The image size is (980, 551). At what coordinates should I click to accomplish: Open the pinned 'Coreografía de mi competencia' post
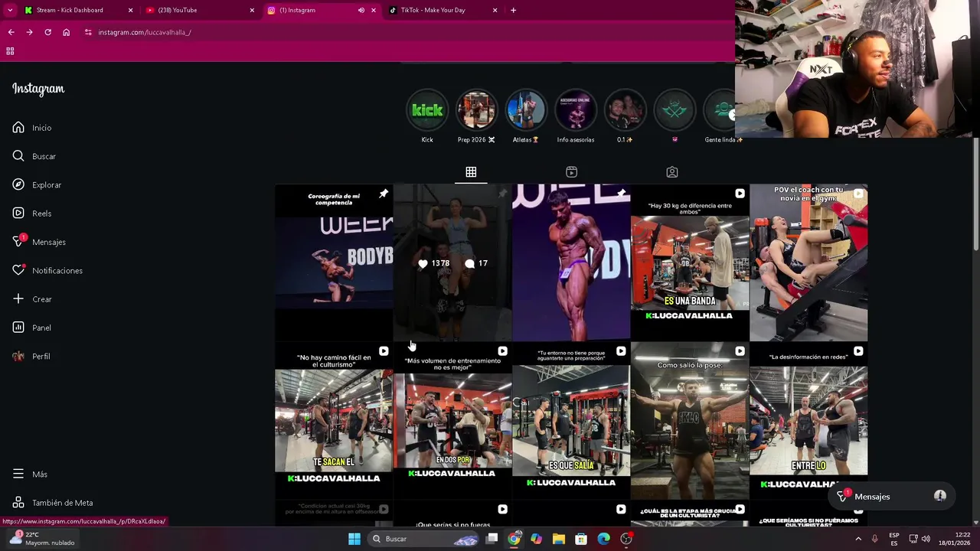click(334, 262)
